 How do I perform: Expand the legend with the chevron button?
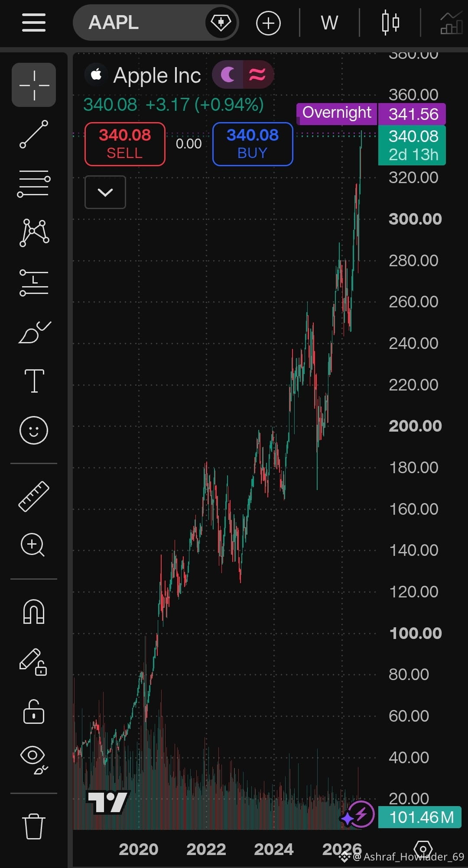pyautogui.click(x=105, y=192)
